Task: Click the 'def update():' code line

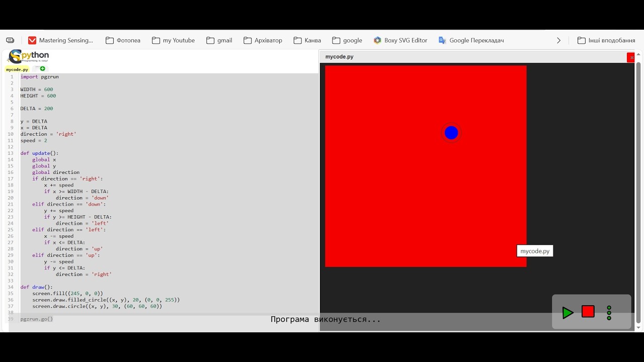Action: [x=39, y=153]
